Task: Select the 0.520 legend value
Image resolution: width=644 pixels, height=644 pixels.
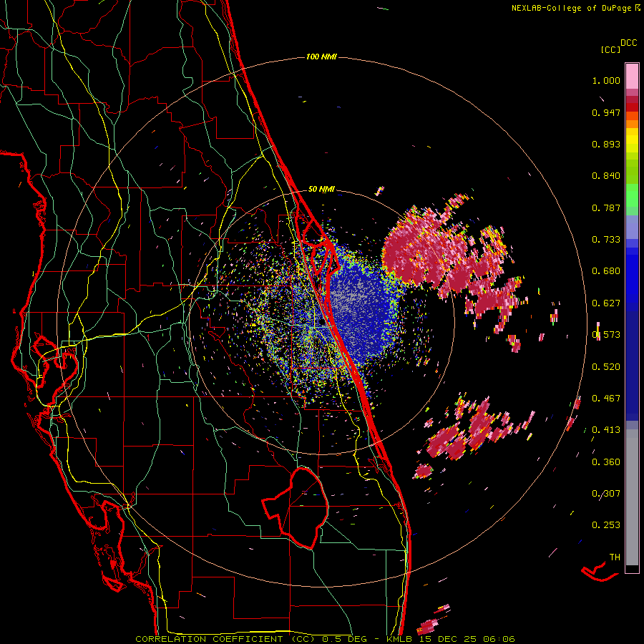Action: click(x=606, y=367)
